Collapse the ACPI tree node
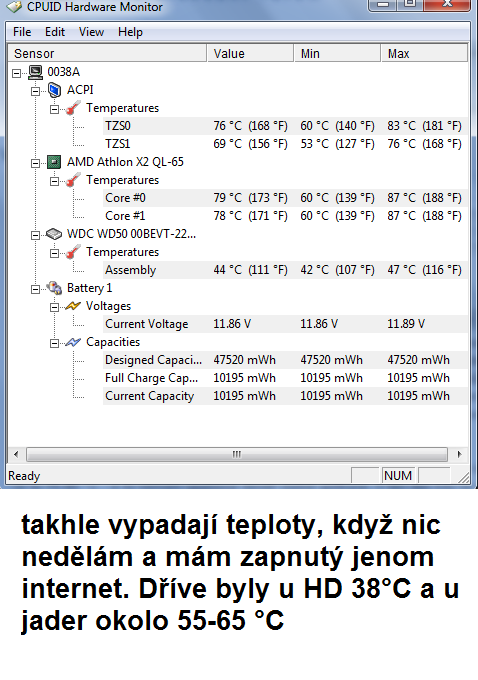 pyautogui.click(x=36, y=91)
